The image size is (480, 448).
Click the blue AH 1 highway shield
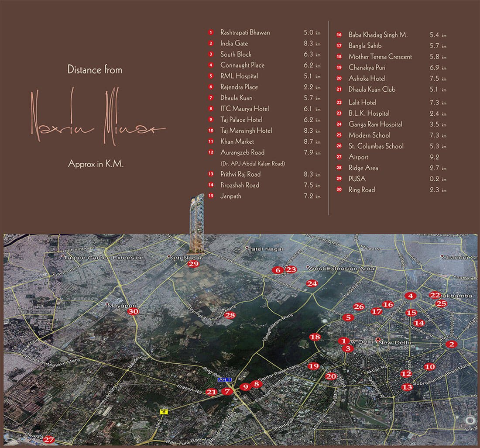[x=223, y=380]
